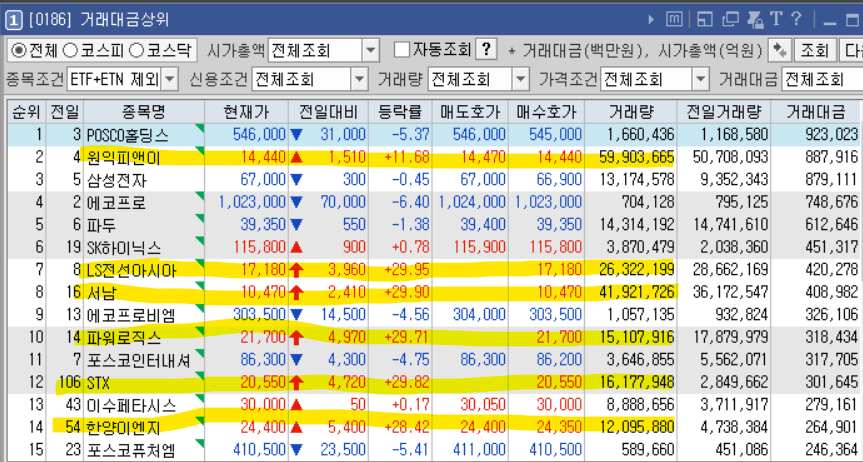Viewport: 863px width, 462px height.
Task: Click the 879,111 trading value of 삼성전자
Action: 831,180
